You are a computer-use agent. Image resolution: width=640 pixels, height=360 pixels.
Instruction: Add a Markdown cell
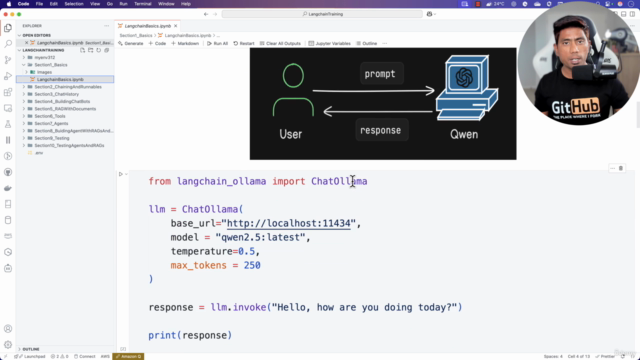pyautogui.click(x=185, y=43)
